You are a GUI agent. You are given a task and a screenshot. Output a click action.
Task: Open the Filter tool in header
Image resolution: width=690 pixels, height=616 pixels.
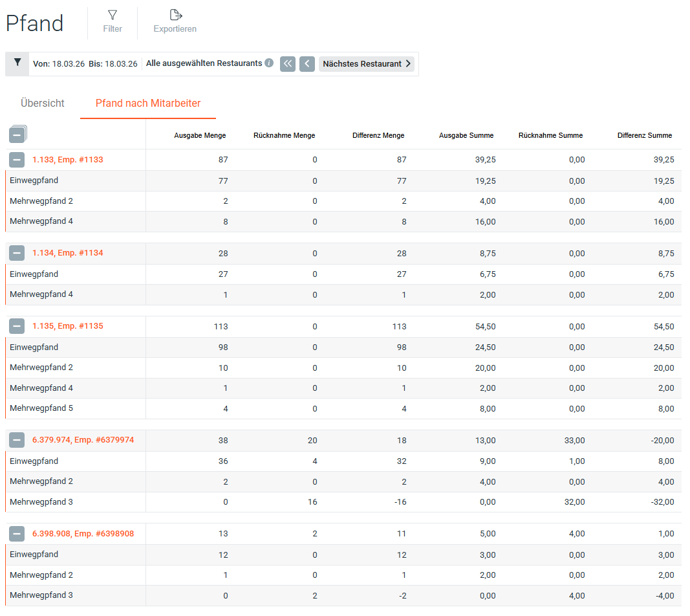click(x=113, y=21)
